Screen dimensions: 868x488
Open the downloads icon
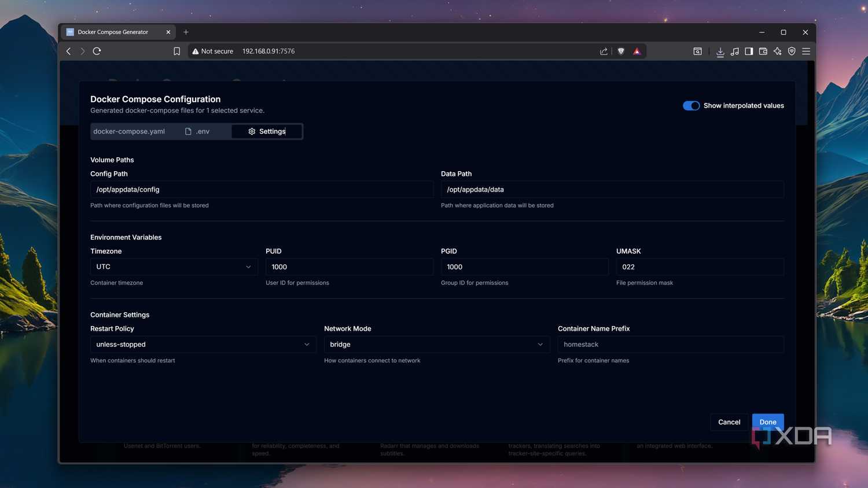pos(720,51)
